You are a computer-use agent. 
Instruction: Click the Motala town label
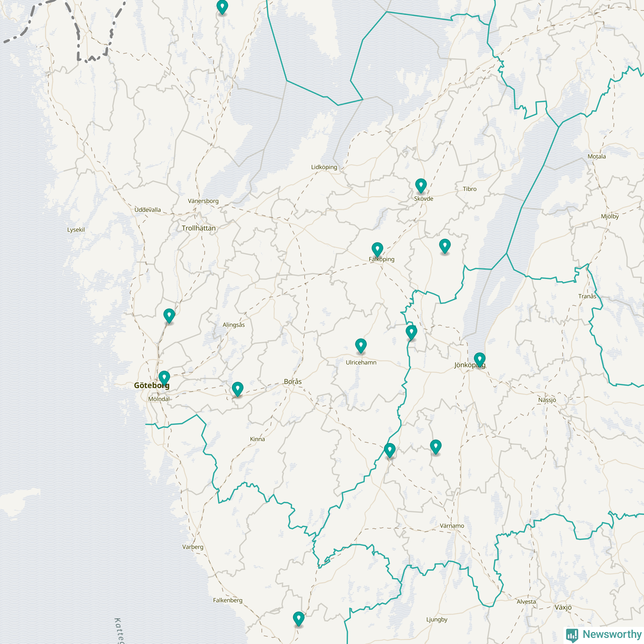coord(597,156)
